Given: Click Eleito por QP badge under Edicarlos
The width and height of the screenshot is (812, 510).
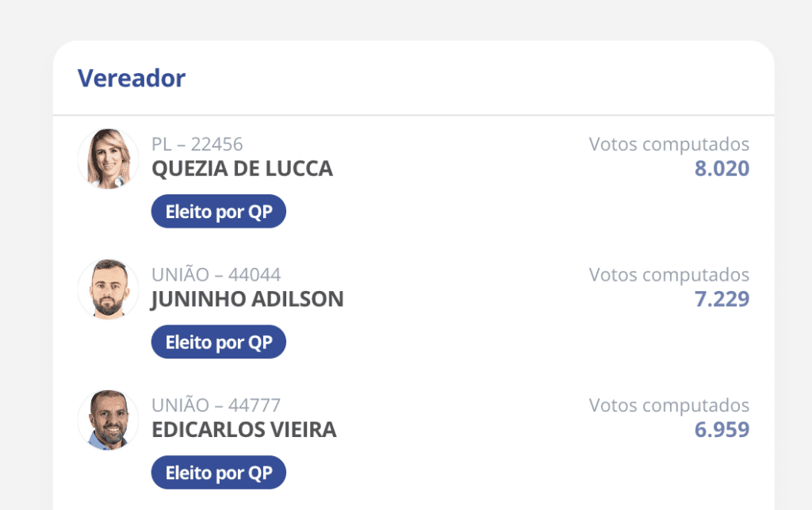Looking at the screenshot, I should click(x=219, y=472).
